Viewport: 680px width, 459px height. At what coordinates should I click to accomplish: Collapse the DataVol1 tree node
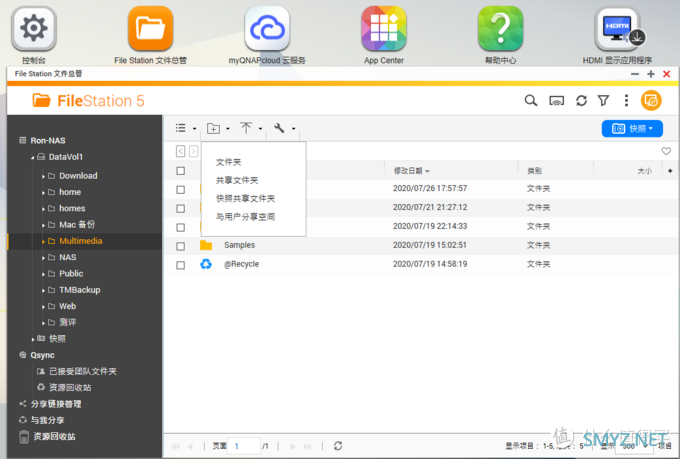(33, 157)
